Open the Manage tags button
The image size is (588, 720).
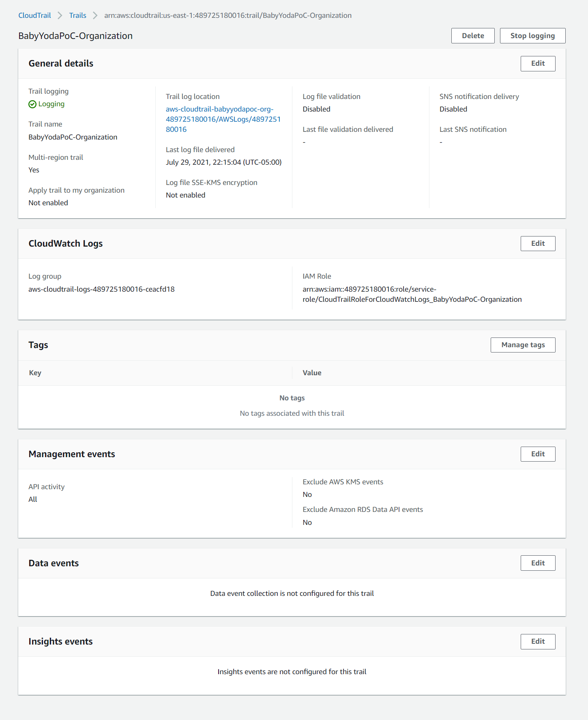(x=523, y=345)
